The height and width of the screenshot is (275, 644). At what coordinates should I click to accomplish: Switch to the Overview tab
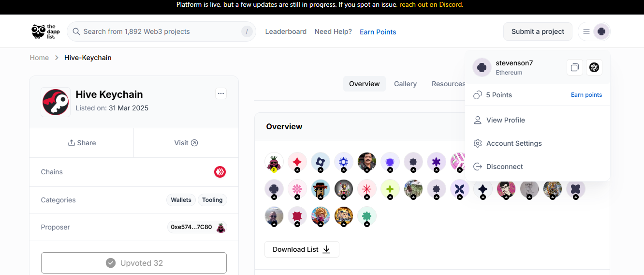(365, 84)
